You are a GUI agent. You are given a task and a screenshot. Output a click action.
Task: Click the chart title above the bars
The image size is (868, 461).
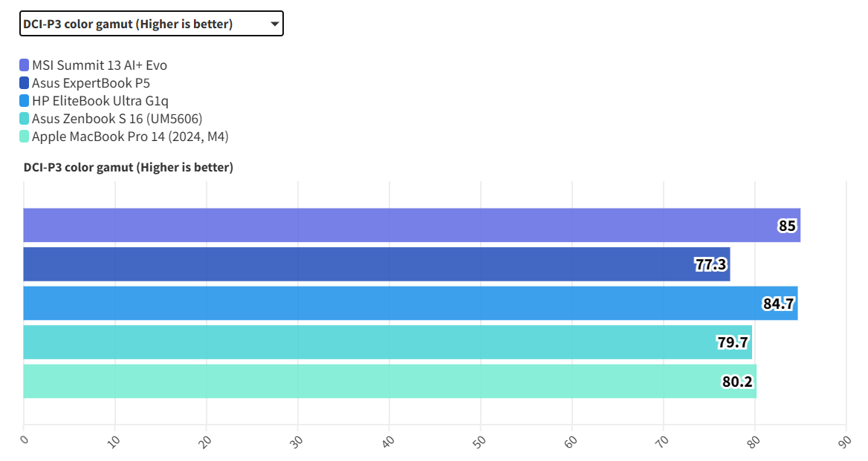click(x=129, y=168)
